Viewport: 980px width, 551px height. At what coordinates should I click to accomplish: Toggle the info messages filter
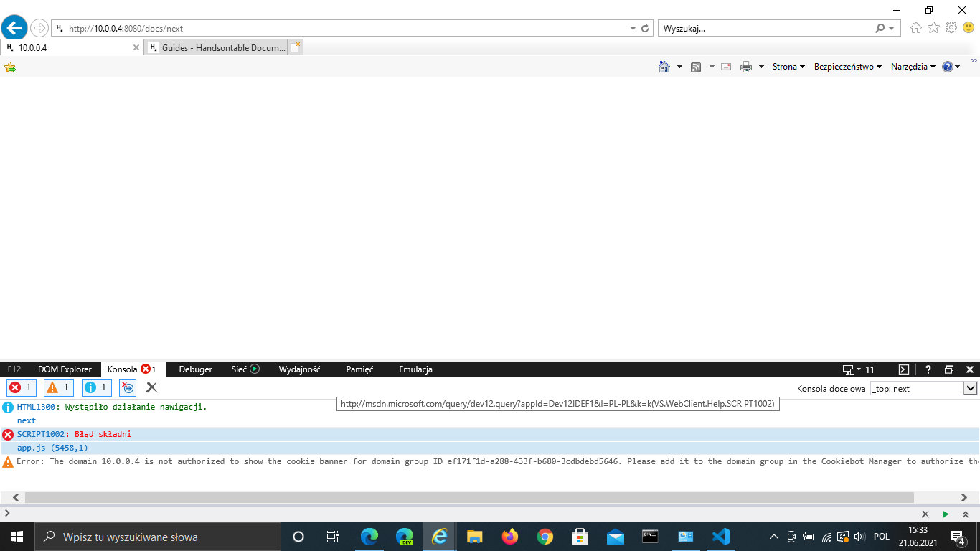click(95, 387)
